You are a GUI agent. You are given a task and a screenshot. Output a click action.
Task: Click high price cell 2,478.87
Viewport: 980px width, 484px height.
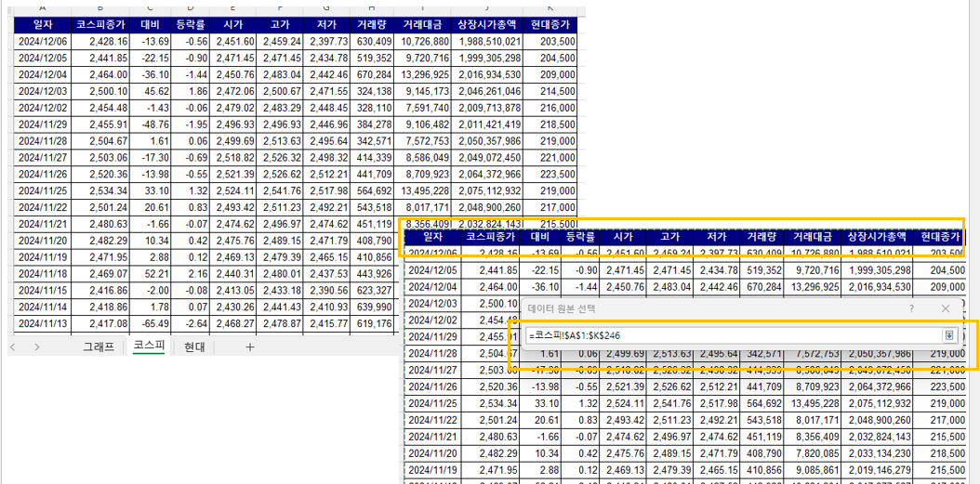279,323
